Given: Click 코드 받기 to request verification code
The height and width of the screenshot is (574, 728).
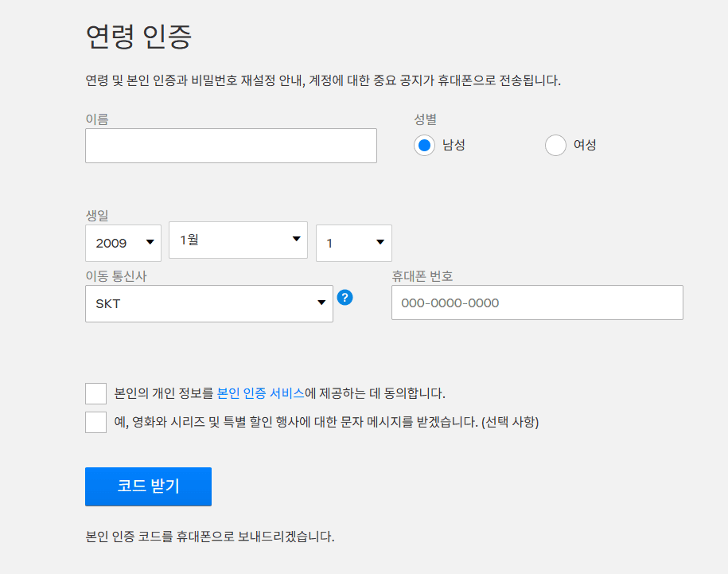Looking at the screenshot, I should [148, 486].
